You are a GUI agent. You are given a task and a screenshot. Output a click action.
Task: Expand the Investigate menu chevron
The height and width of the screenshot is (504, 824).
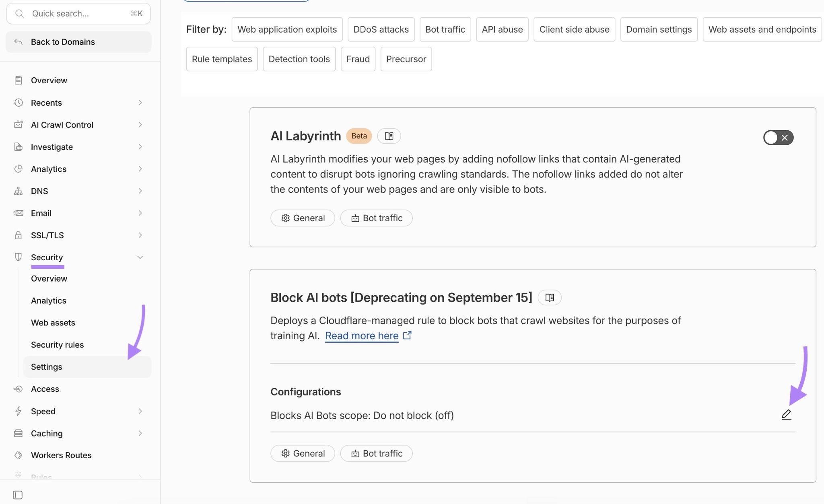coord(140,147)
